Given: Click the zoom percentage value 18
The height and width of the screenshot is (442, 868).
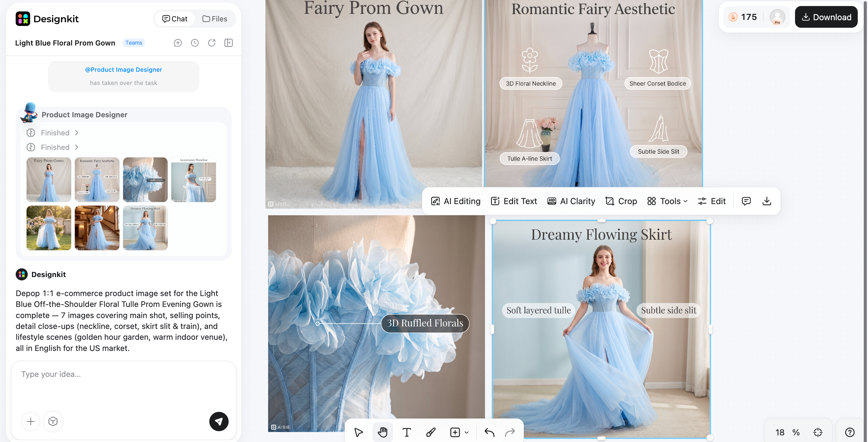Looking at the screenshot, I should coord(779,432).
